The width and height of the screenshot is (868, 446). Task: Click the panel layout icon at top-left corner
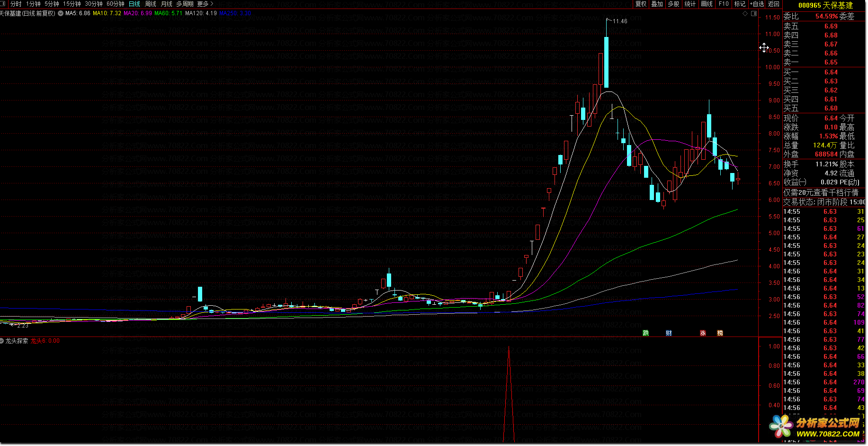coord(3,4)
